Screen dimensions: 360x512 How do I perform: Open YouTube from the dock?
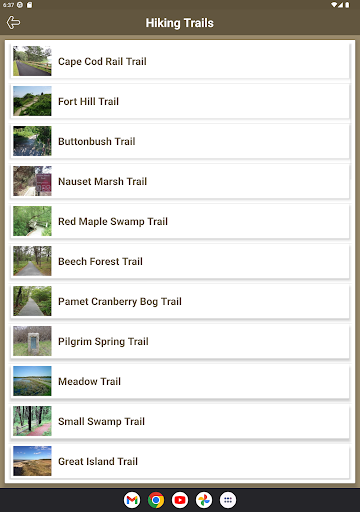tap(180, 500)
